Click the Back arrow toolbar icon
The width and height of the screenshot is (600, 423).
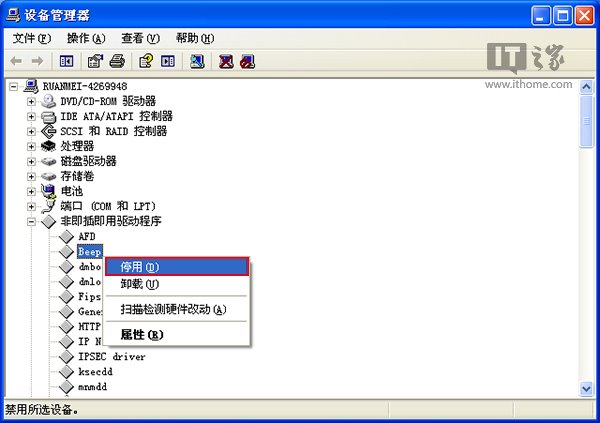coord(16,61)
